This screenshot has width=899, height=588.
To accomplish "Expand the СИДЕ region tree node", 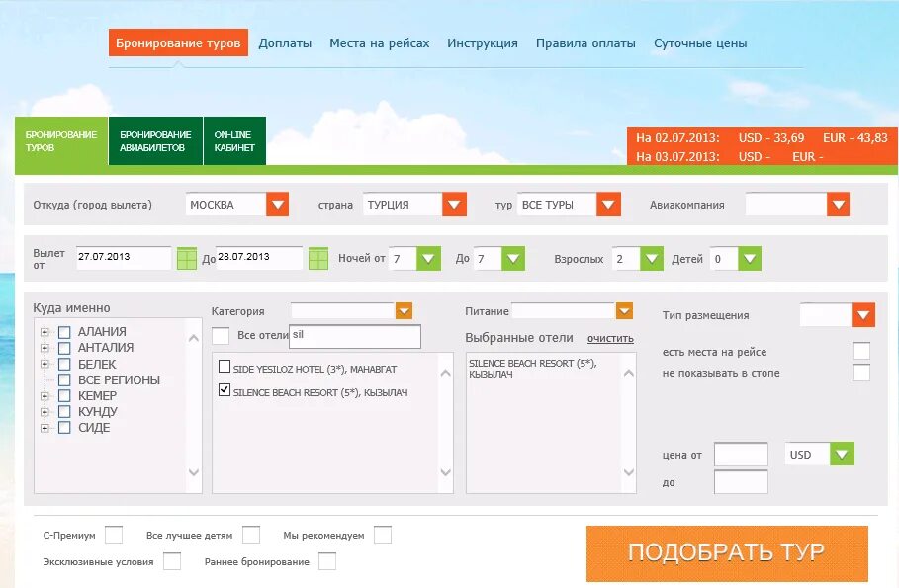I will 45,428.
